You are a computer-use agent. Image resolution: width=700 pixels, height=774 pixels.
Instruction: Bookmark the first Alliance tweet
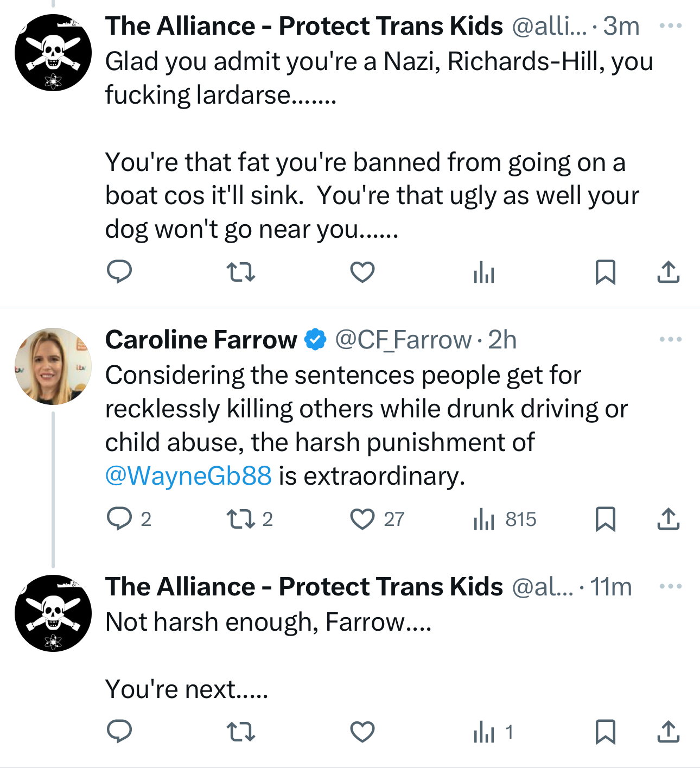[605, 272]
